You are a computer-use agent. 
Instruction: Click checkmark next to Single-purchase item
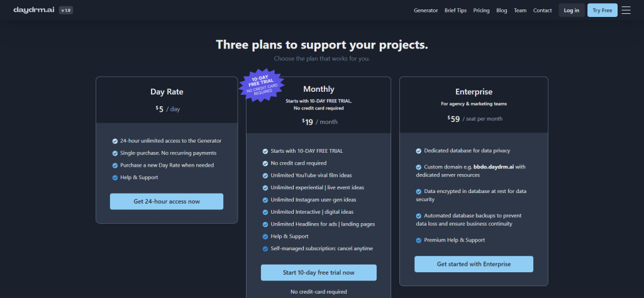115,153
